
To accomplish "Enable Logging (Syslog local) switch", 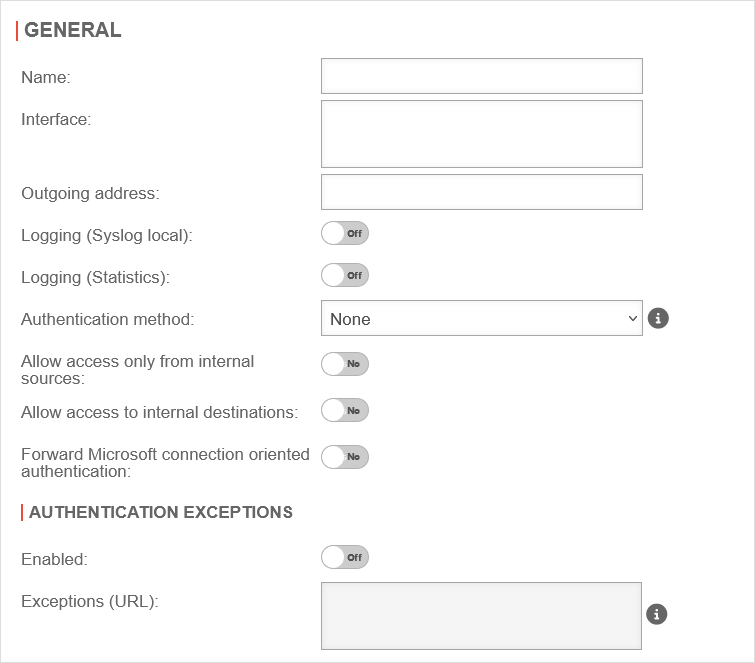I will click(345, 233).
